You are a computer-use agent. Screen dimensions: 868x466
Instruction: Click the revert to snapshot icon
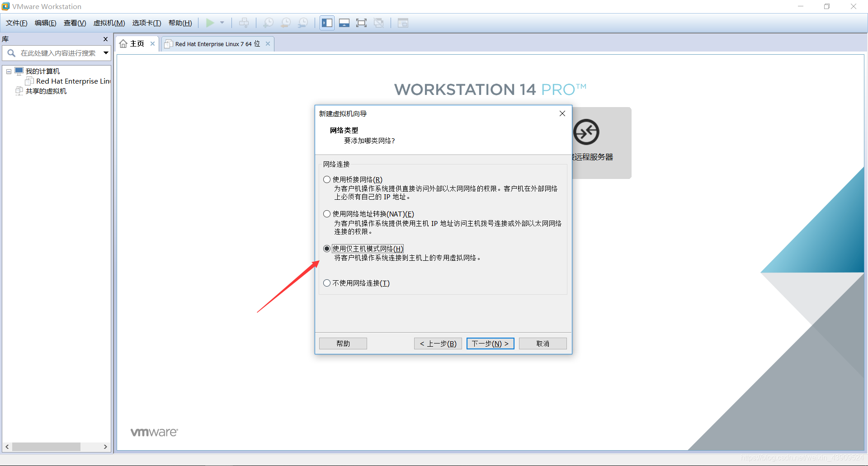coord(286,23)
